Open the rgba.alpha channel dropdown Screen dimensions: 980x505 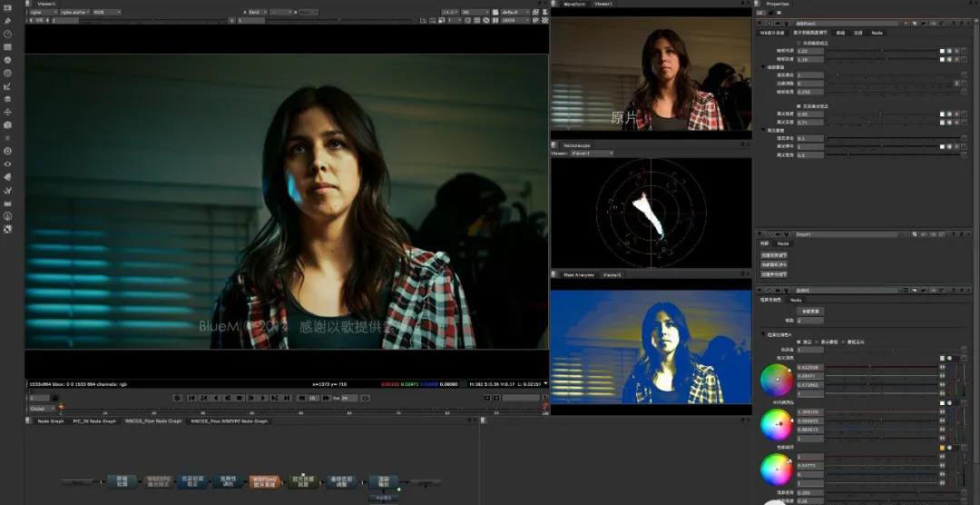point(75,12)
